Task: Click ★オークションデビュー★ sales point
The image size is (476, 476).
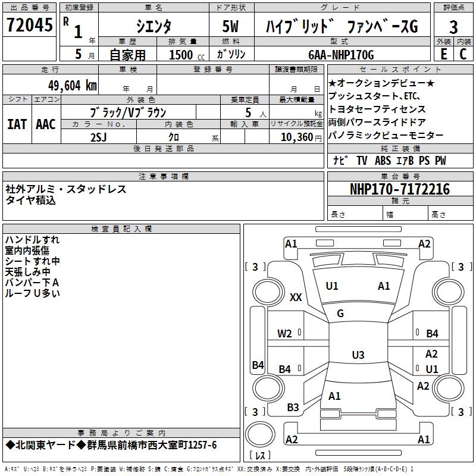Action: 381,83
